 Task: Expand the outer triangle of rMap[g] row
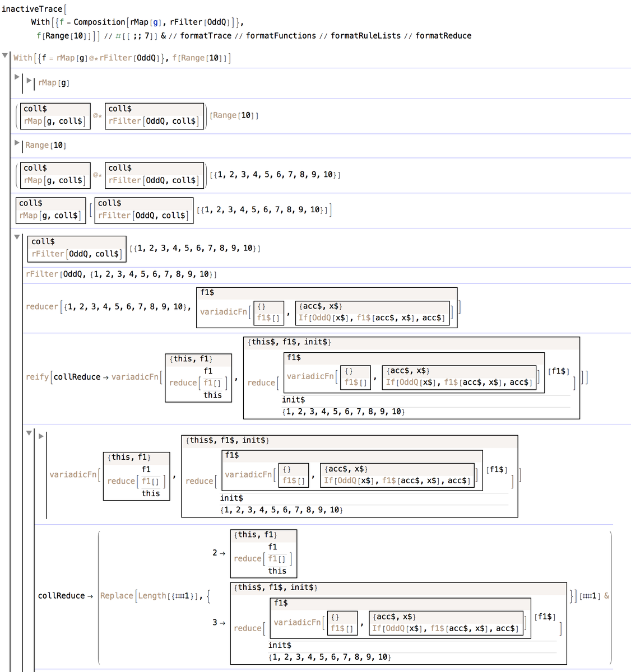pos(17,77)
